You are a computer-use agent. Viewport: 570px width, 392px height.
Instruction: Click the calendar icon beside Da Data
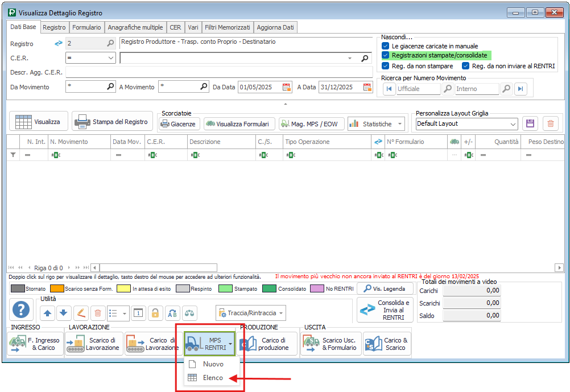tap(287, 87)
